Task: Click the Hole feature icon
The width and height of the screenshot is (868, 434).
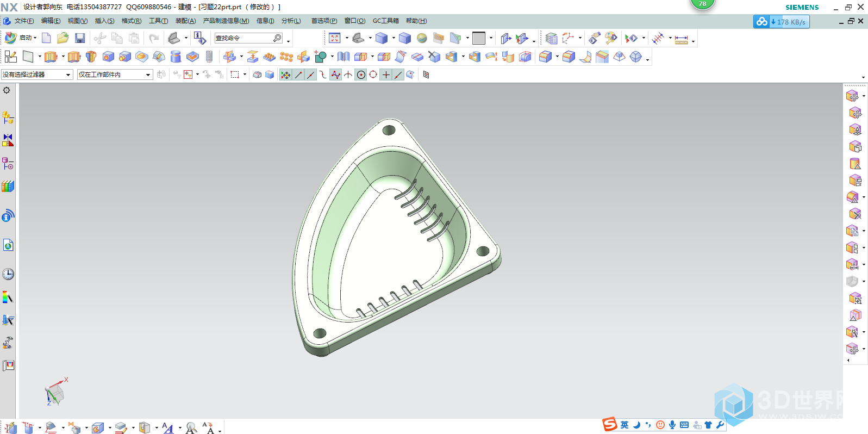Action: pyautogui.click(x=108, y=57)
